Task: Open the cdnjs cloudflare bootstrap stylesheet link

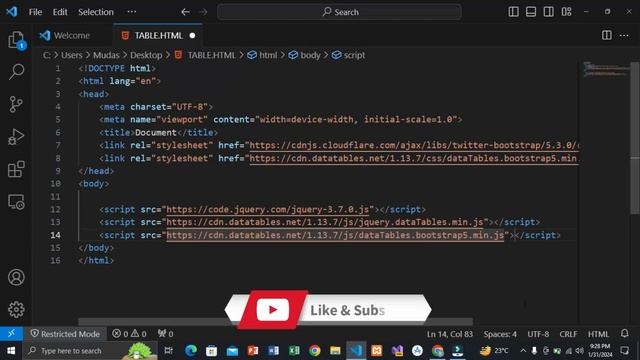Action: coord(414,145)
